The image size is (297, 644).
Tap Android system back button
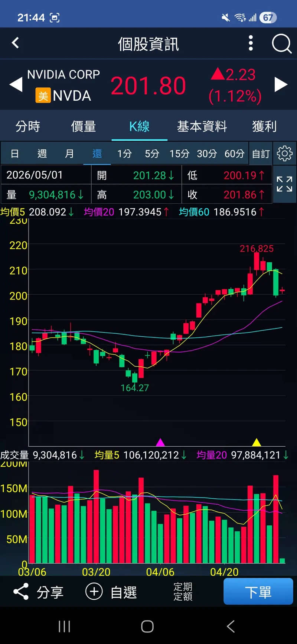(x=231, y=626)
